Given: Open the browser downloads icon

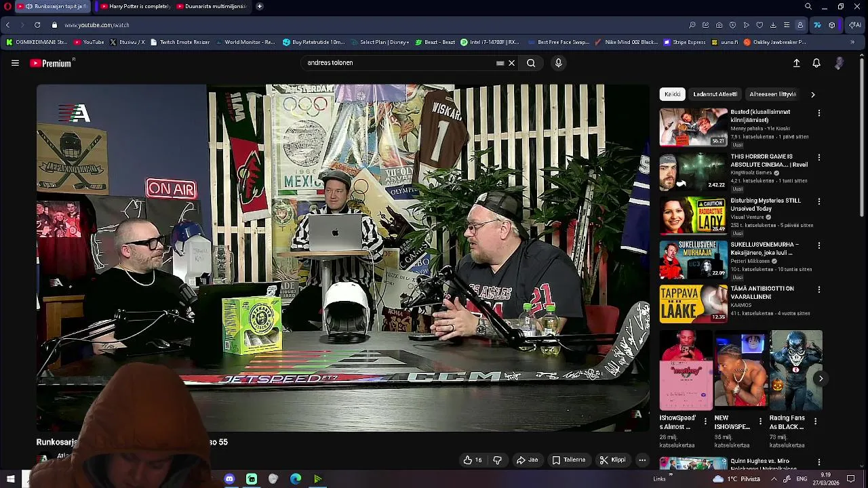Looking at the screenshot, I should tap(773, 25).
